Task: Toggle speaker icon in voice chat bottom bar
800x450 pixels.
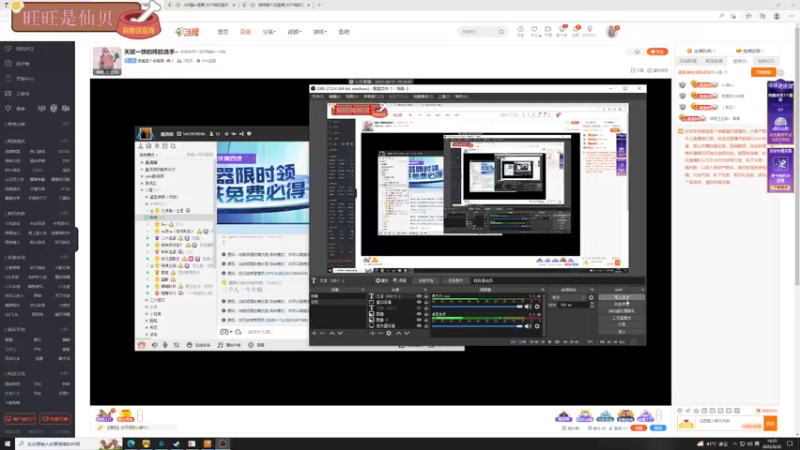Action: 155,345
